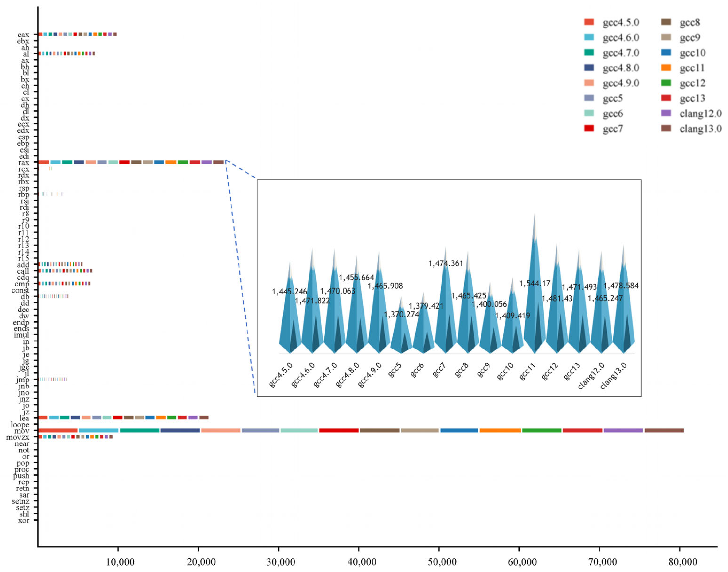
Task: Click the rax row's first red bar segment
Action: click(x=43, y=162)
